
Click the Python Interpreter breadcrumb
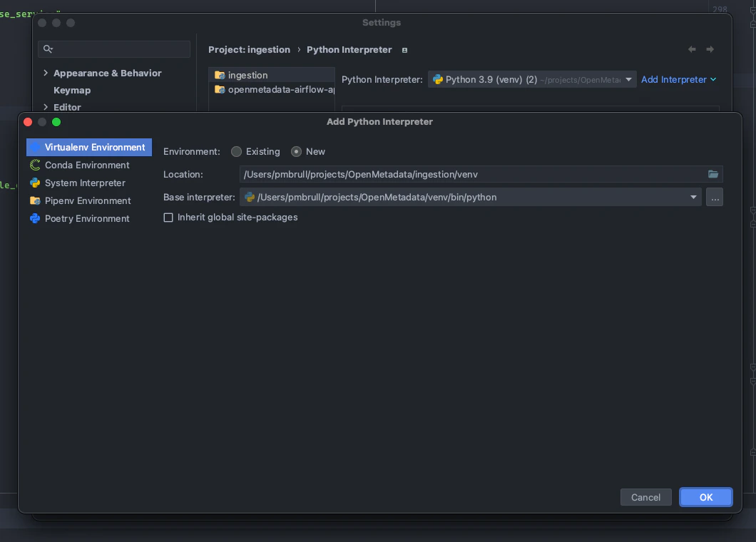349,49
